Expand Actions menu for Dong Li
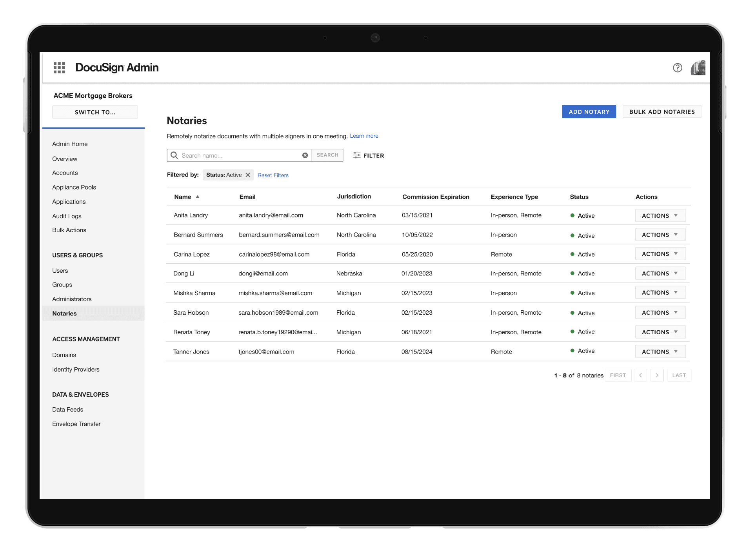Viewport: 756px width, 554px height. [x=660, y=273]
